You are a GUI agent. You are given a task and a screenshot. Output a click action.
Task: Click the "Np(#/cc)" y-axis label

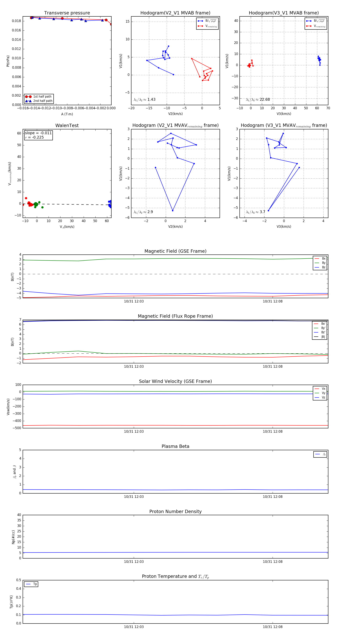(13, 537)
